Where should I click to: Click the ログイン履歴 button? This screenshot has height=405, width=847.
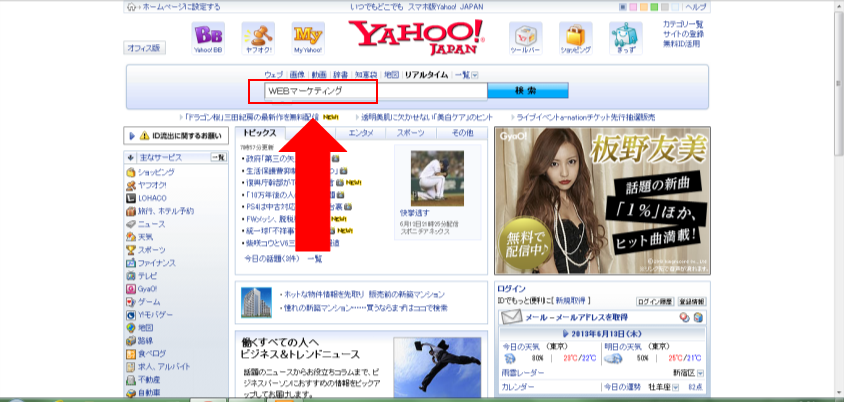click(654, 302)
